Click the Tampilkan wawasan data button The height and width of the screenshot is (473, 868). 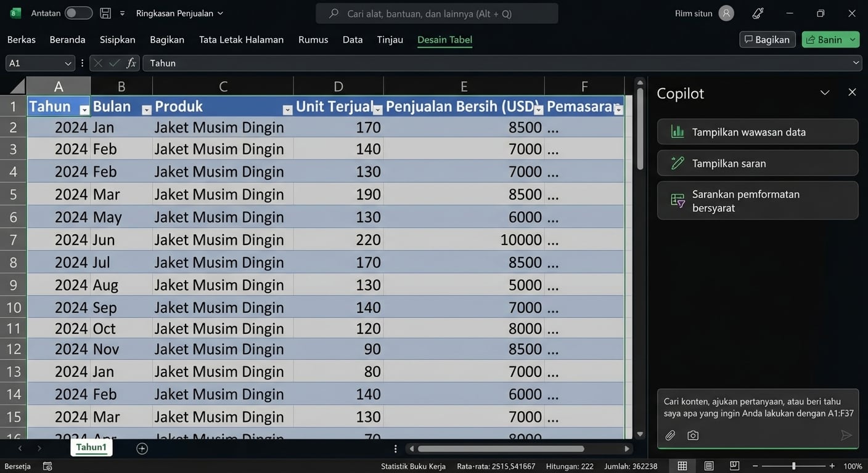tap(757, 131)
